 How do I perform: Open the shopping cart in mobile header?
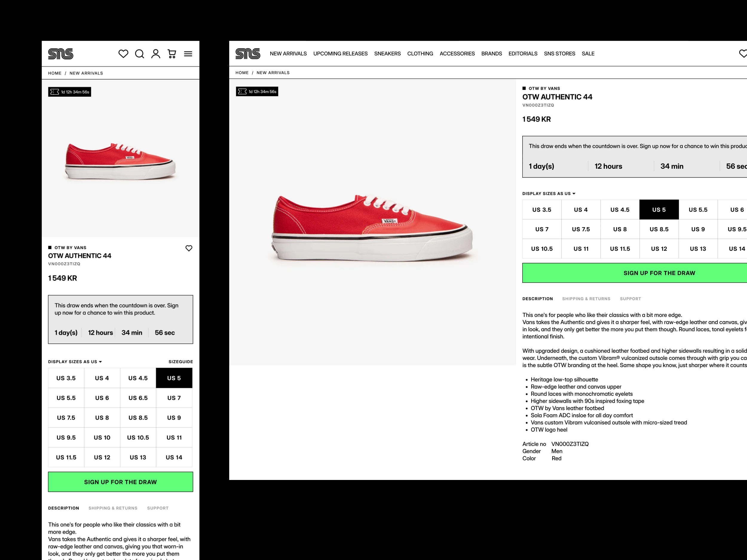click(172, 54)
